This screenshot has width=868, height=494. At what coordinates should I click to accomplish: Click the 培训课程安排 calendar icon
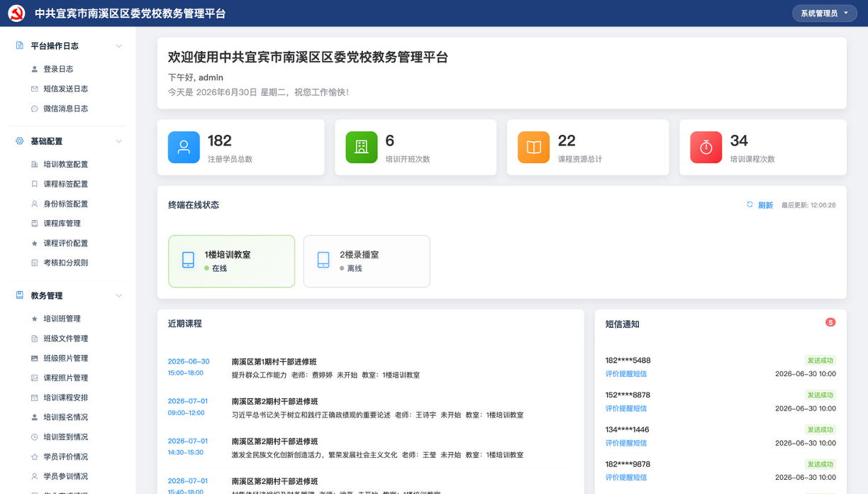click(35, 397)
